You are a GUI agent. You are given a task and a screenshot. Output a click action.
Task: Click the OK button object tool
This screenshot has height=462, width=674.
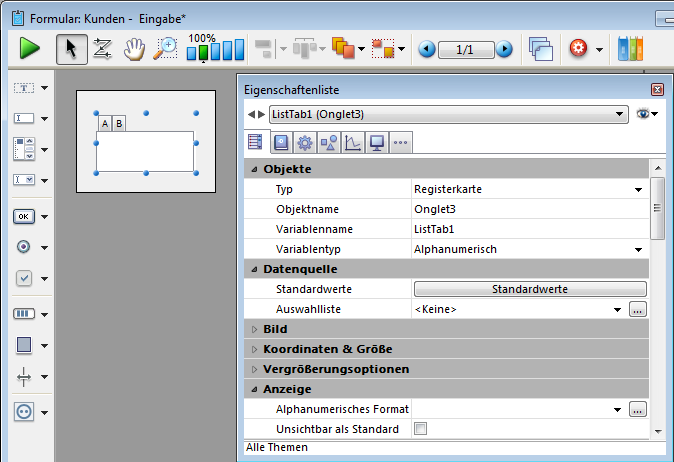24,216
